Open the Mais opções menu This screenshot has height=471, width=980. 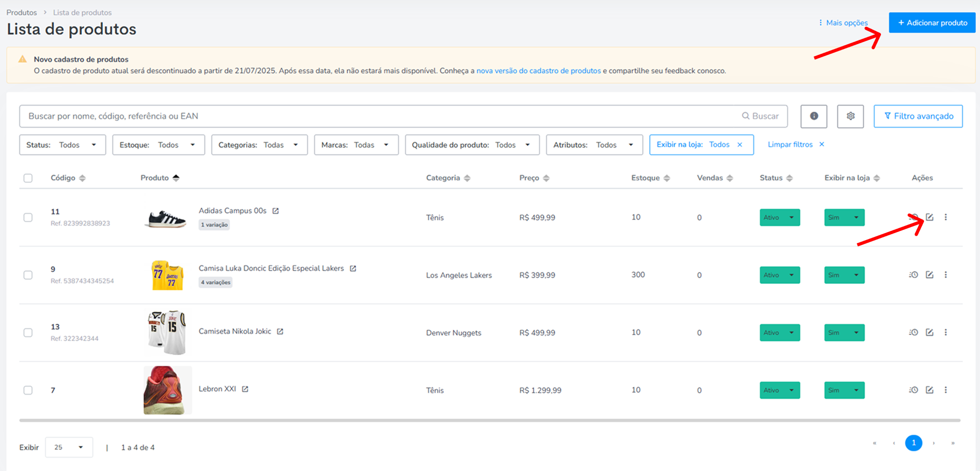coord(843,23)
